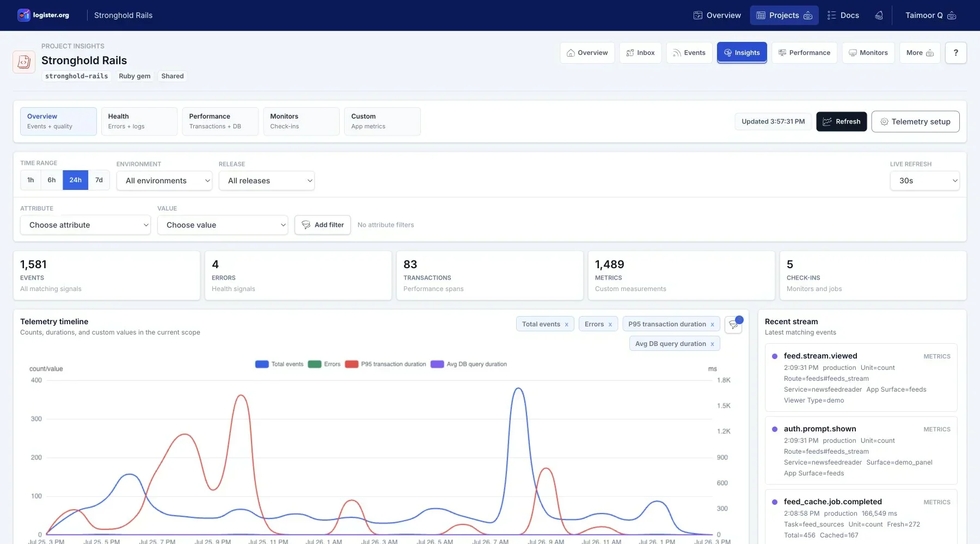Open the All releases dropdown
This screenshot has width=980, height=544.
(x=267, y=181)
